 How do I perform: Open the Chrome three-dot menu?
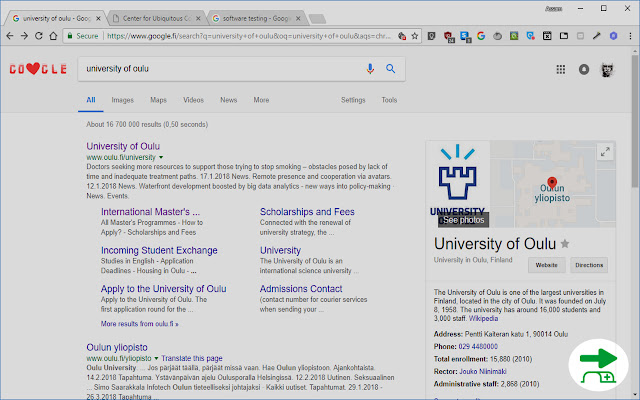pyautogui.click(x=630, y=36)
